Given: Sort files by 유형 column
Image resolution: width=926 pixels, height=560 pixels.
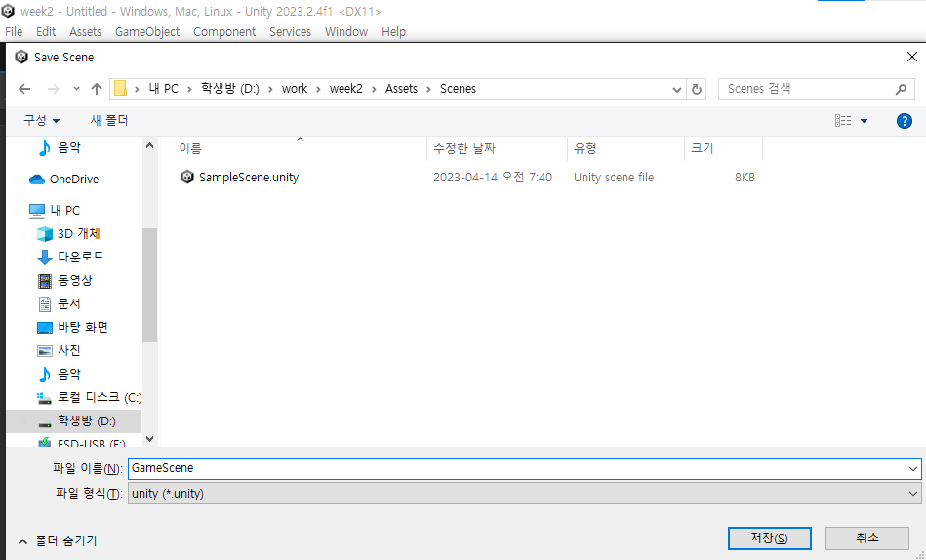Looking at the screenshot, I should 585,148.
